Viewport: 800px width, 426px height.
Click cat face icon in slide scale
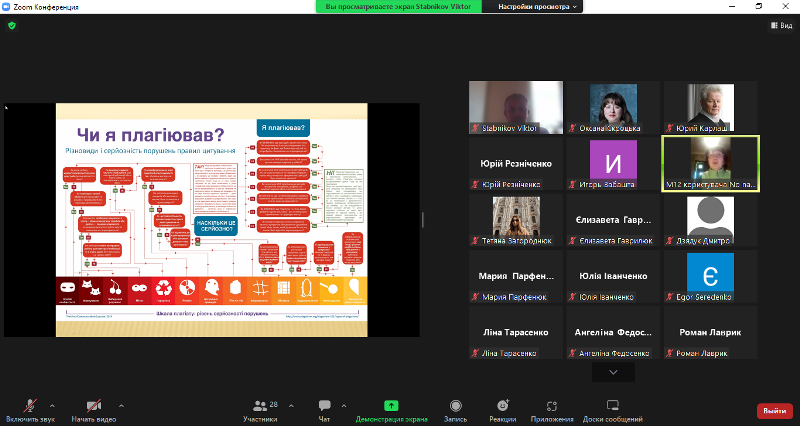pos(91,288)
